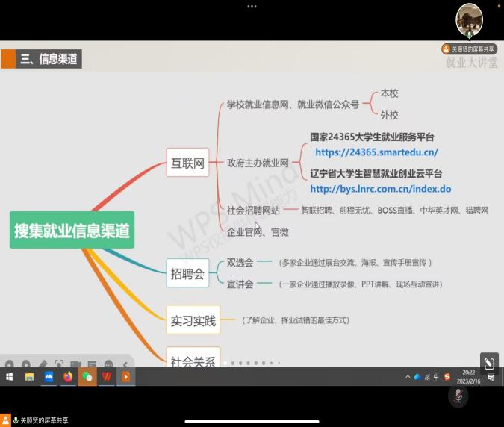Viewport: 504px width, 427px height.
Task: Select the 招聘会 mind map node
Action: click(187, 274)
